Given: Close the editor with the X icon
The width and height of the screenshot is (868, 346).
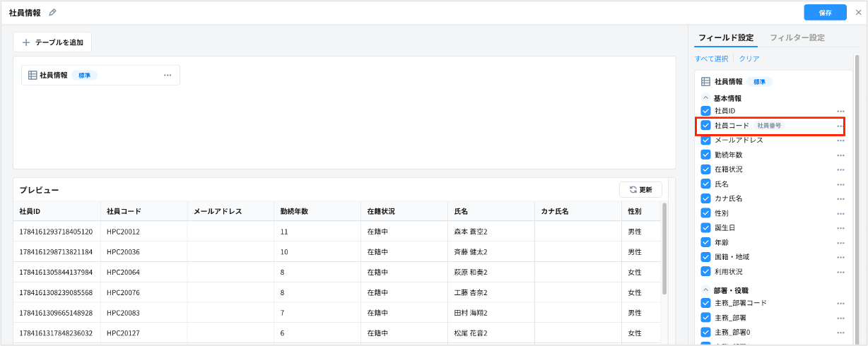Looking at the screenshot, I should click(858, 13).
